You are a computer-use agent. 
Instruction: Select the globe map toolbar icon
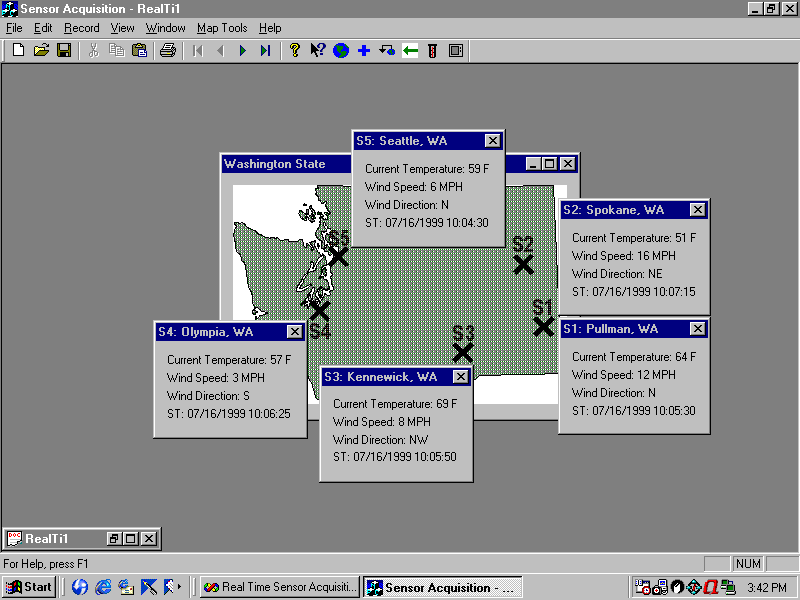(x=341, y=50)
